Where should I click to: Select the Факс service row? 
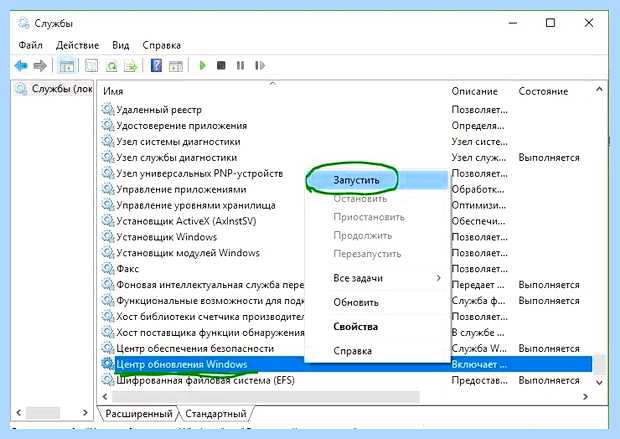tap(127, 269)
